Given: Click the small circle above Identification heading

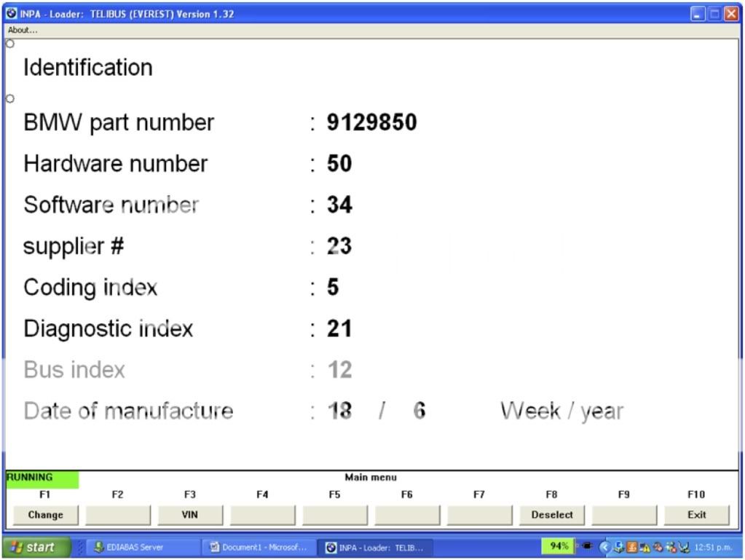Looking at the screenshot, I should tap(10, 44).
